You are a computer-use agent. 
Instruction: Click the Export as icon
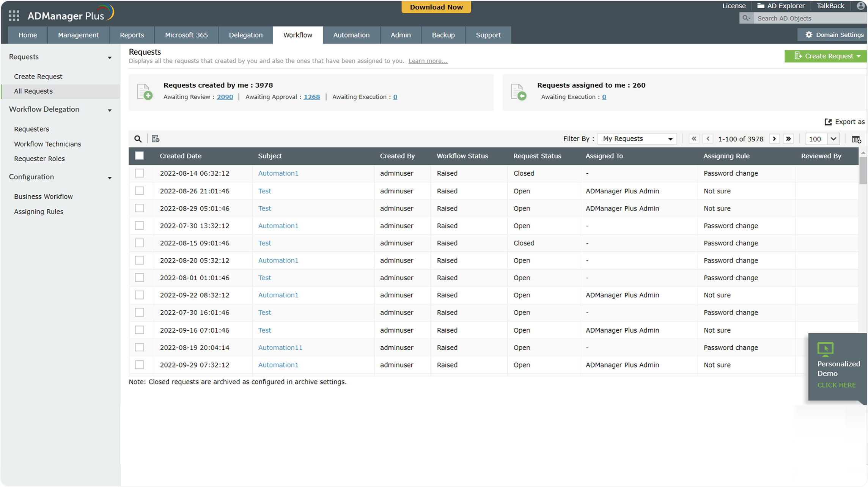[828, 122]
